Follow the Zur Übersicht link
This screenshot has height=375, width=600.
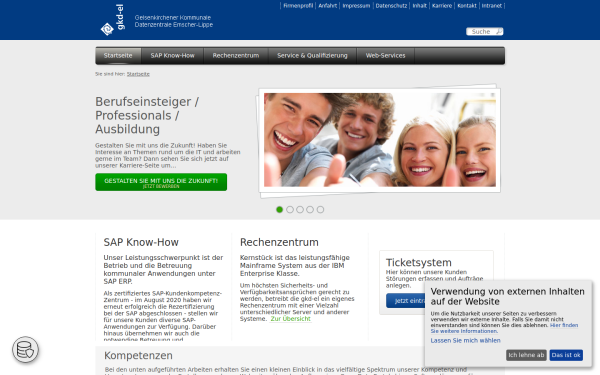(x=291, y=319)
